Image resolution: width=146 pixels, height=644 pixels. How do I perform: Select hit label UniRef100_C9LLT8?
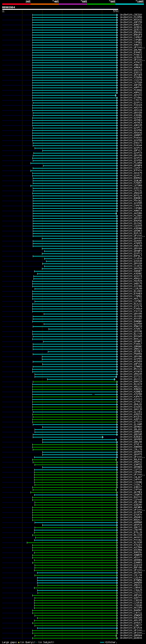131,450
